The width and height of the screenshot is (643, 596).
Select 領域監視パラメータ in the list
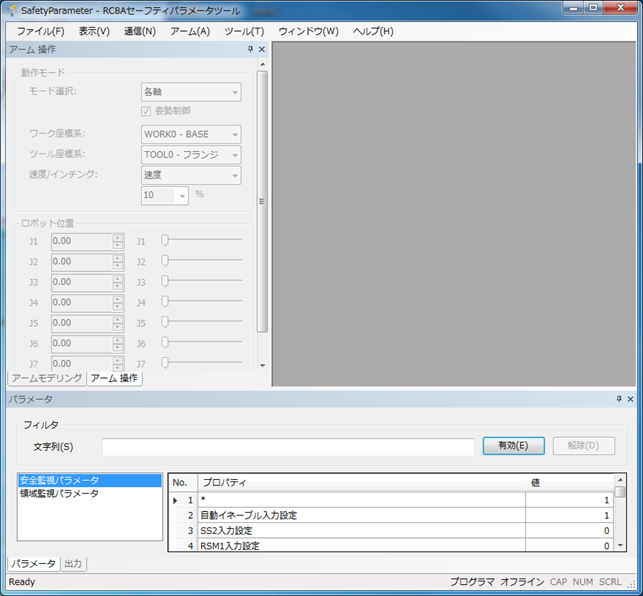[x=60, y=494]
